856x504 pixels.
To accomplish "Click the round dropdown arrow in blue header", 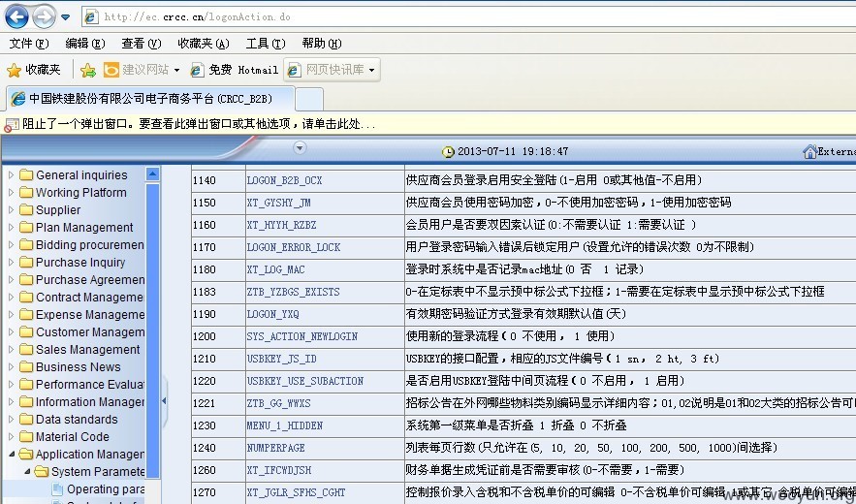I will pyautogui.click(x=300, y=148).
